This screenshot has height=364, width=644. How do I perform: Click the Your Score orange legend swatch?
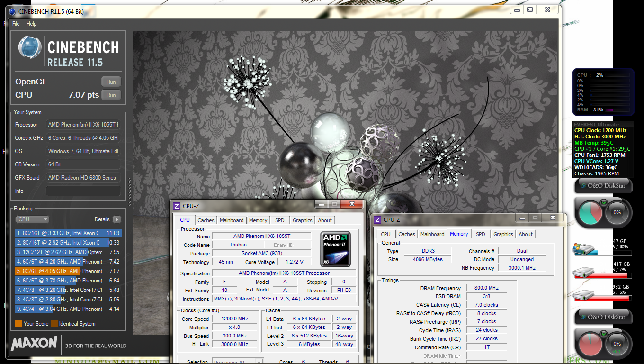pyautogui.click(x=18, y=324)
